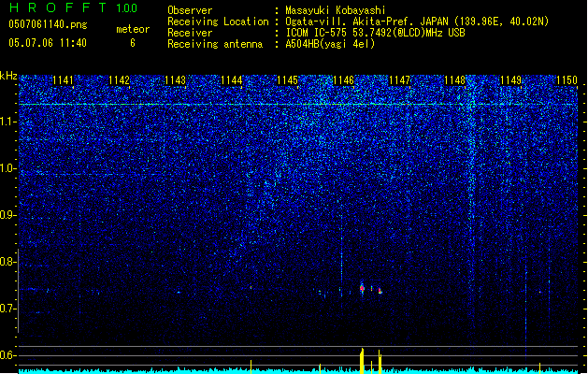Click the Observer label
Image resolution: width=588 pixels, height=374 pixels.
coord(190,10)
